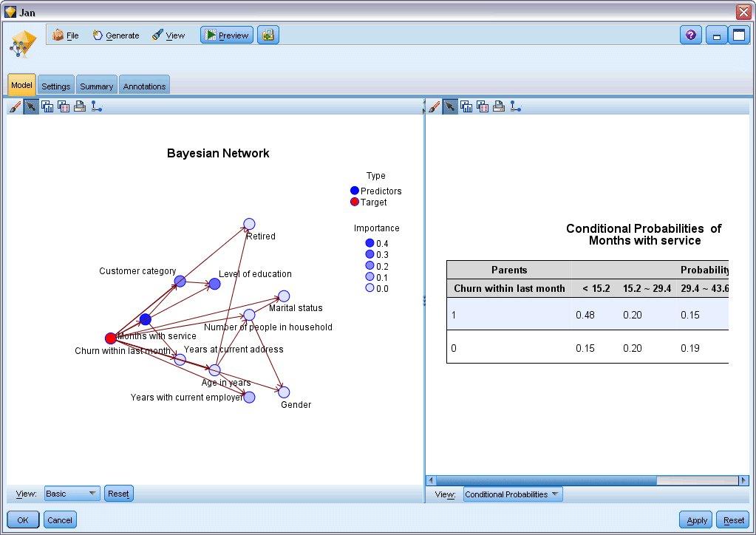Image resolution: width=756 pixels, height=535 pixels.
Task: Select explore mode arrow in Conditional Probabilities pane
Action: pos(450,106)
